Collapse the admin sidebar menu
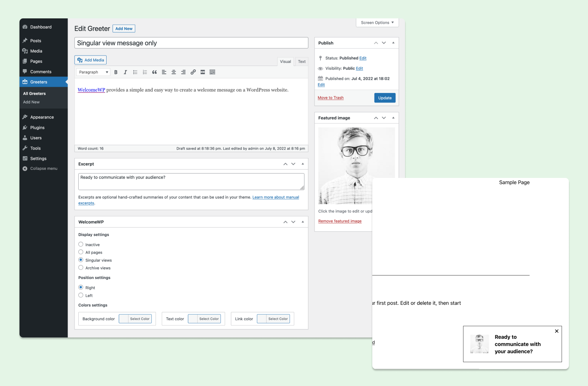This screenshot has height=386, width=588. [43, 168]
